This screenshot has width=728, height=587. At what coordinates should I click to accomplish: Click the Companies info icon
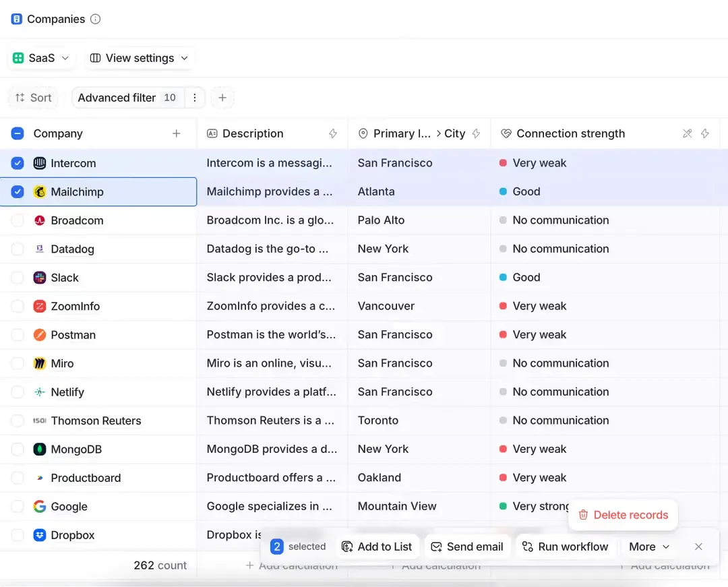tap(95, 19)
